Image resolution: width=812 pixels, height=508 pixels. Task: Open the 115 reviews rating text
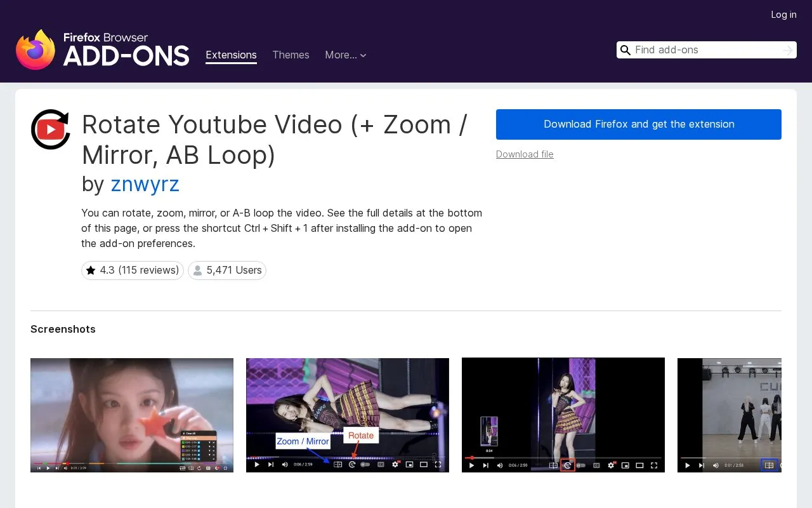pyautogui.click(x=140, y=271)
